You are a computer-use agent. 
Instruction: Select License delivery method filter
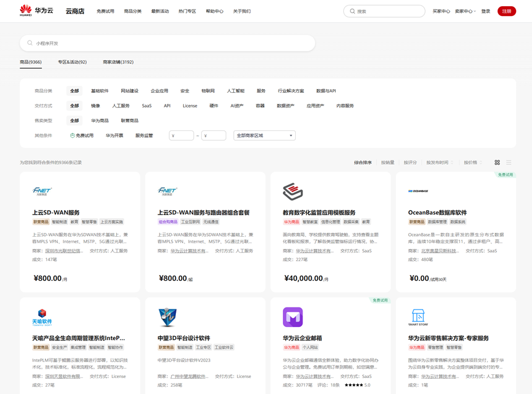pyautogui.click(x=190, y=106)
